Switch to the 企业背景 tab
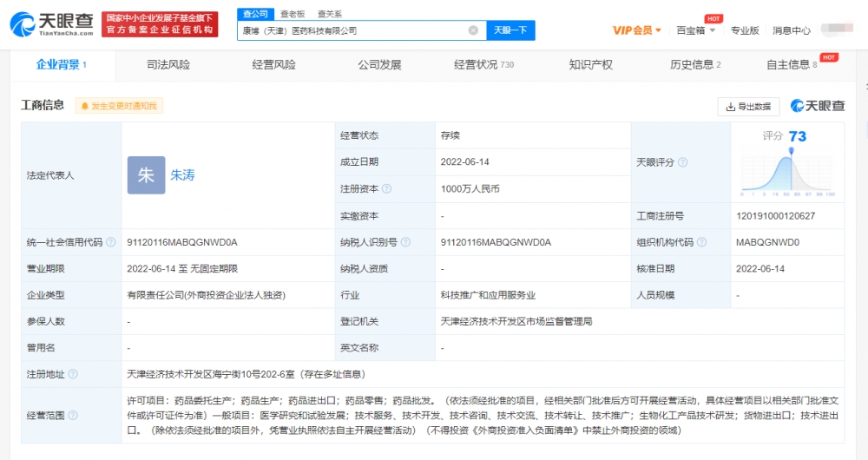 (62, 65)
